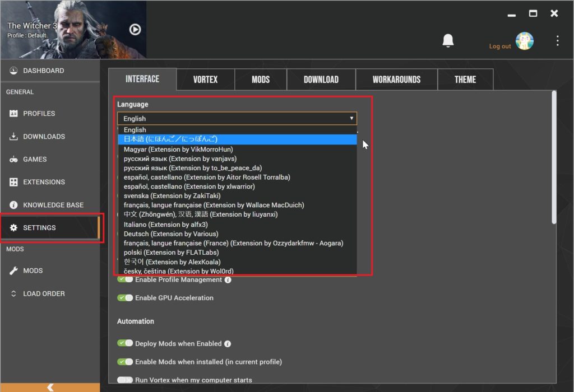The image size is (574, 392).
Task: Click the play button beside The Witcher 3
Action: pyautogui.click(x=135, y=30)
